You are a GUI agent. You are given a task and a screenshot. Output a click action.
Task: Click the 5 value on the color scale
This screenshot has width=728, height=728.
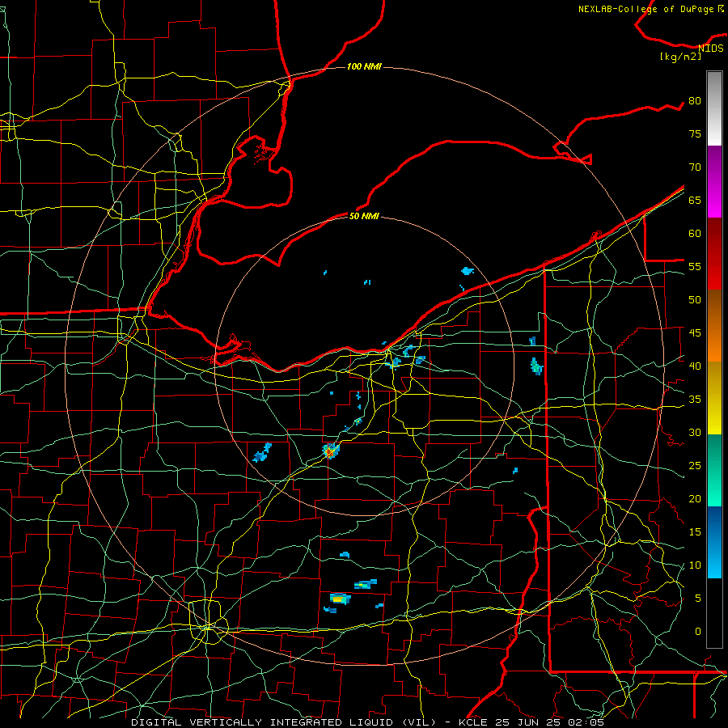click(x=698, y=598)
